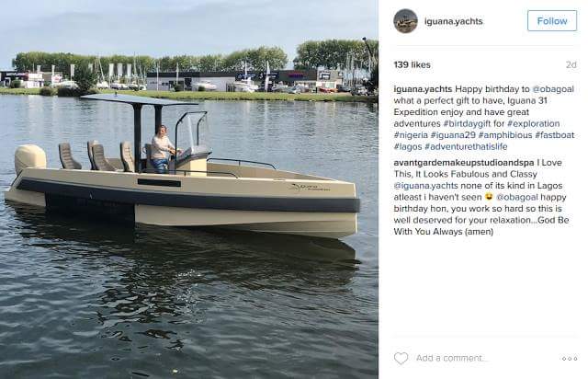Open the @obagoal mention in the caption
The width and height of the screenshot is (588, 379).
click(553, 89)
